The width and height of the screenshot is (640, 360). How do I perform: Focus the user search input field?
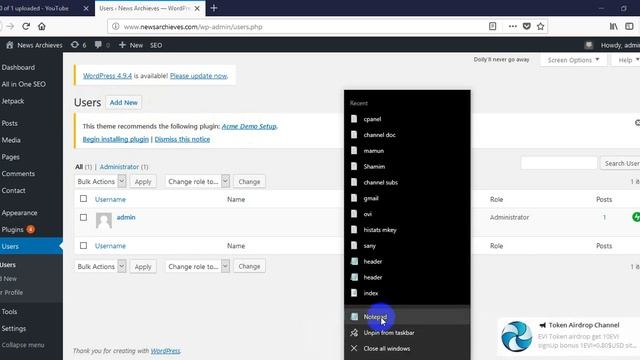[559, 163]
